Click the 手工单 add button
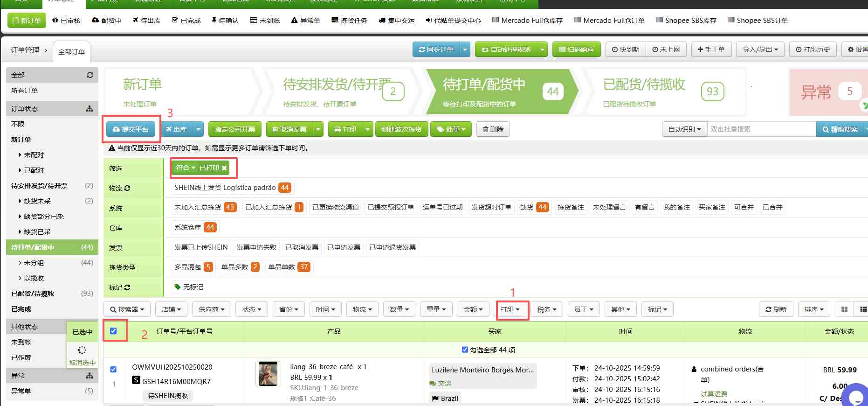Image resolution: width=868 pixels, height=406 pixels. tap(711, 49)
